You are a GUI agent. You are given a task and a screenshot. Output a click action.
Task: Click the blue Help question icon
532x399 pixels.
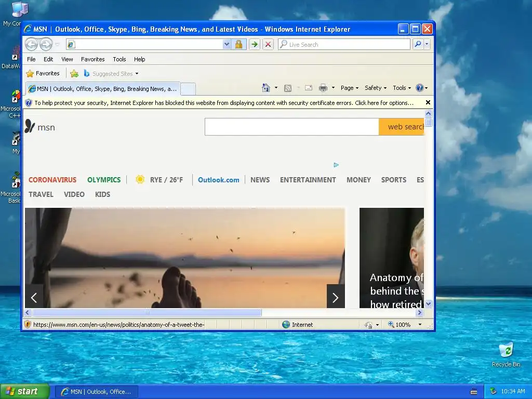point(420,88)
